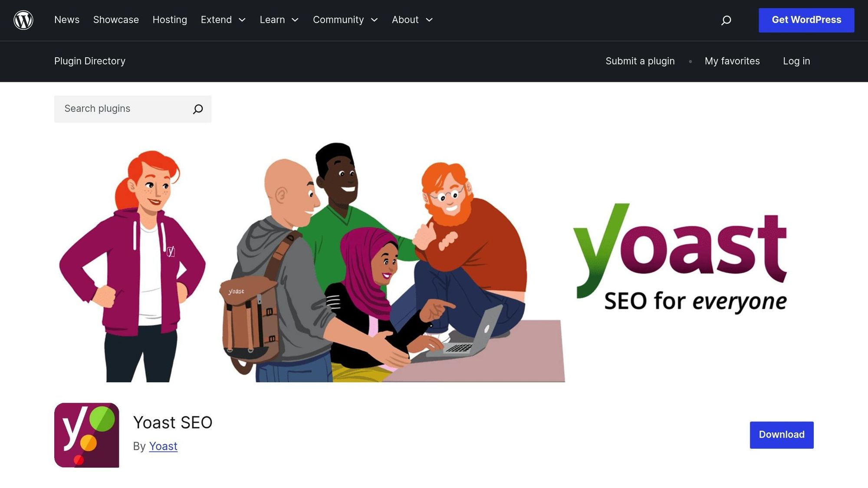Expand the Extend dropdown menu
Image resolution: width=868 pixels, height=488 pixels.
click(223, 20)
